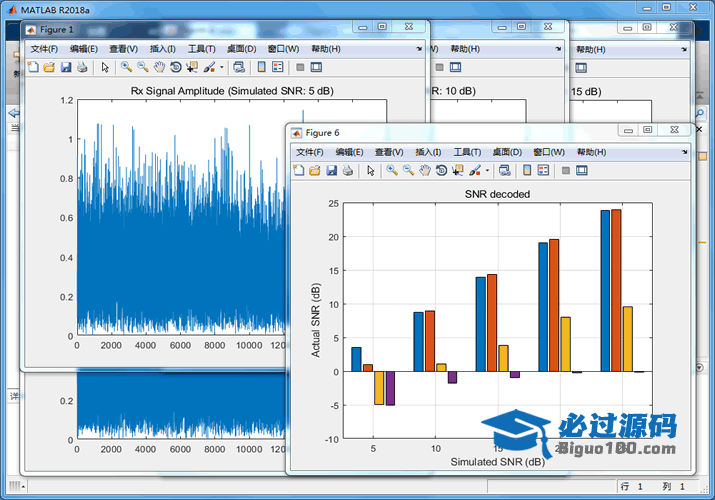Click Open File icon in Figure 1 toolbar
Image resolution: width=715 pixels, height=500 pixels.
pyautogui.click(x=49, y=67)
